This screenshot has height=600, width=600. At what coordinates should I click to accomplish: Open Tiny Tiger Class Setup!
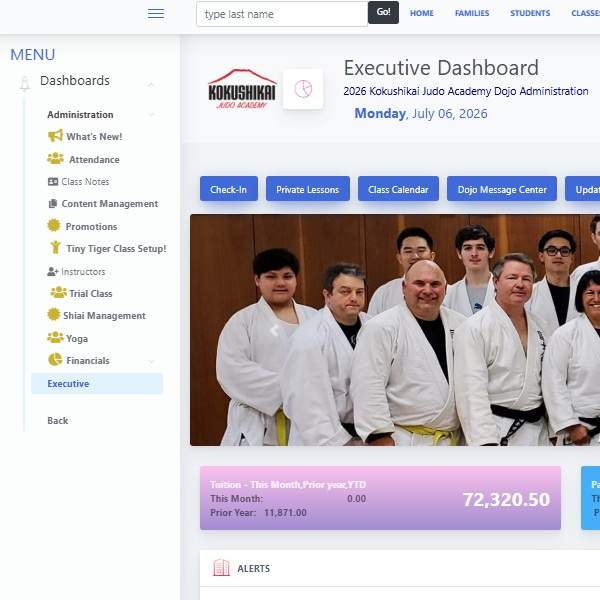pos(116,249)
